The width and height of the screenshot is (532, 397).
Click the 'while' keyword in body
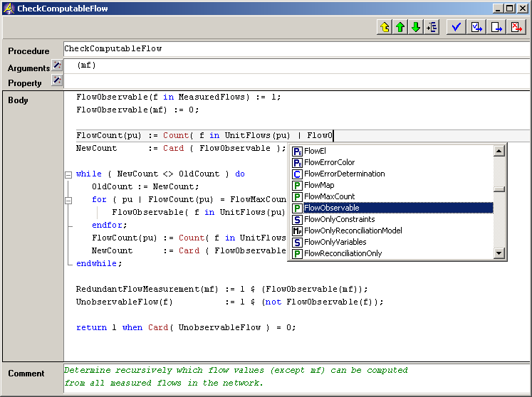88,174
